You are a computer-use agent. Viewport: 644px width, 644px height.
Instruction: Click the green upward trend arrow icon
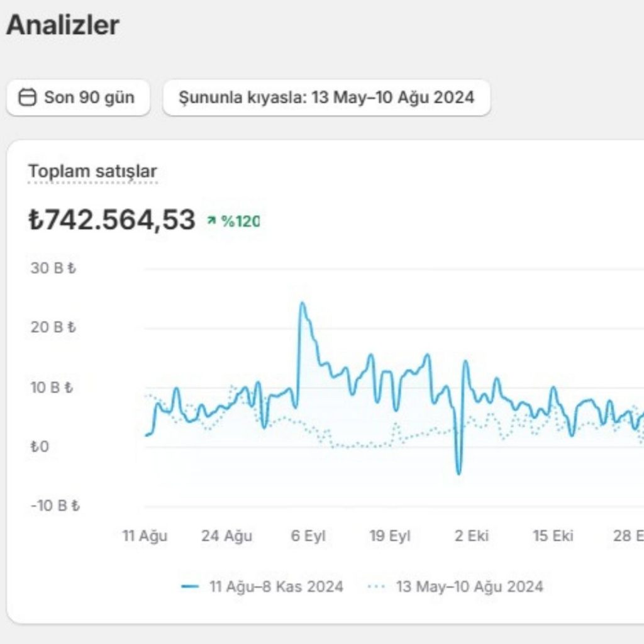211,221
